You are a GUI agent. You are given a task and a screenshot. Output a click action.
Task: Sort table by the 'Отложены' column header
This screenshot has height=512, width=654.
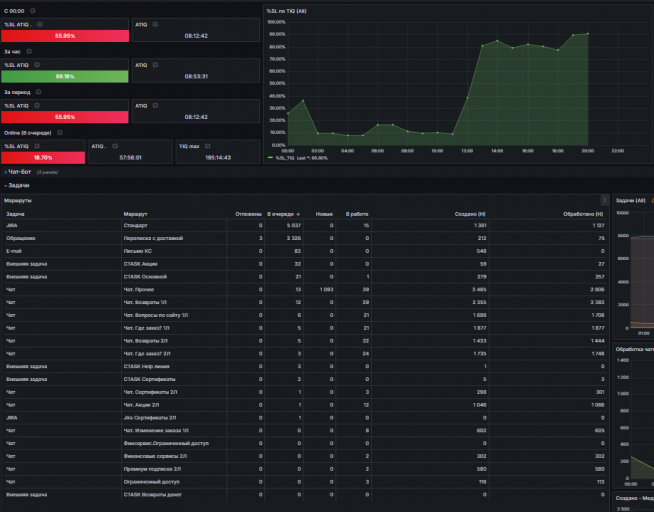click(249, 214)
